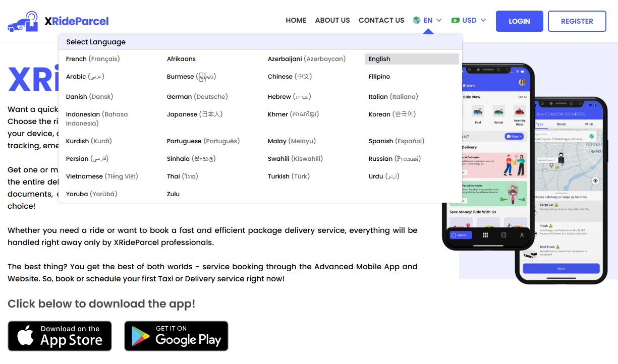Switch to Russian (Русский)
This screenshot has width=618, height=364.
click(395, 159)
